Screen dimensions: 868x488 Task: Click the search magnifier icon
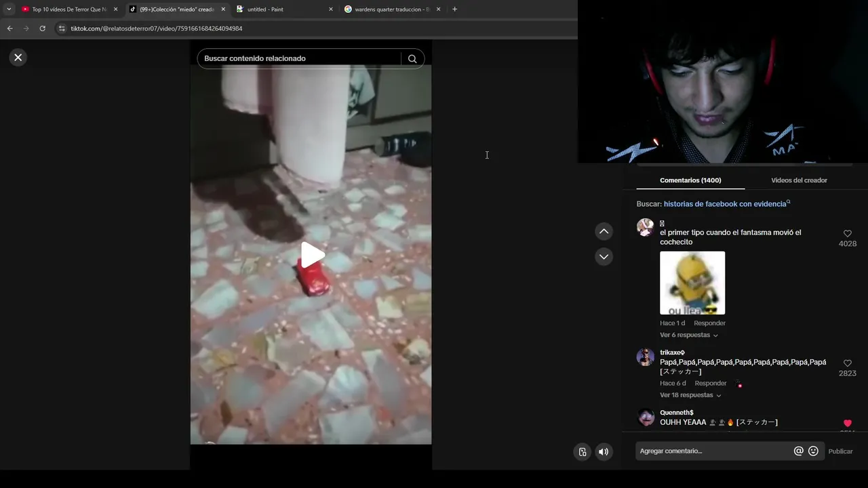click(x=412, y=58)
